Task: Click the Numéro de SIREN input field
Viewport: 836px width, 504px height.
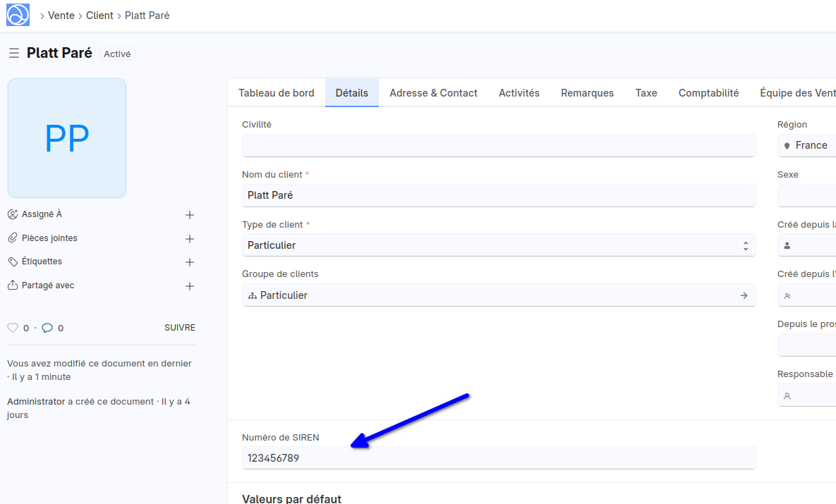Action: pos(498,458)
